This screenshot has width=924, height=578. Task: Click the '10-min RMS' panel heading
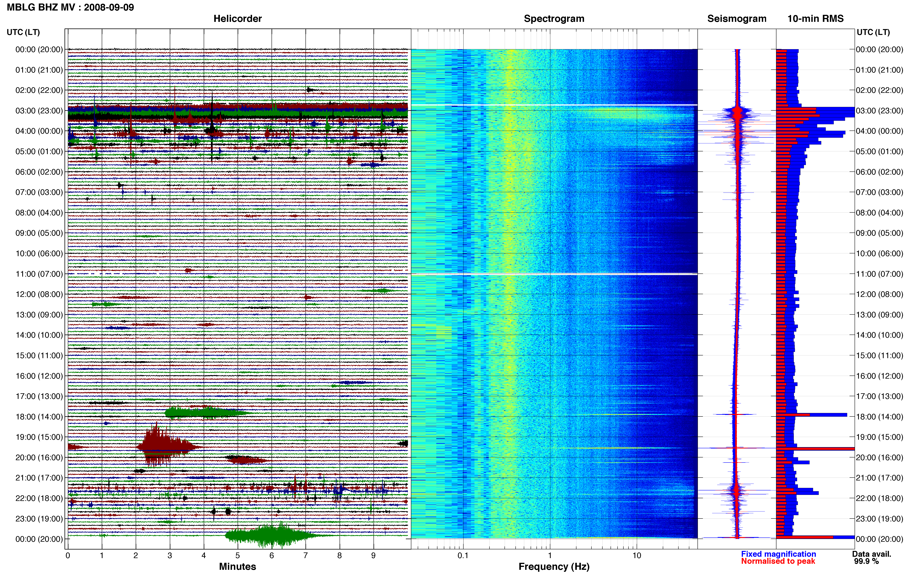pyautogui.click(x=816, y=19)
